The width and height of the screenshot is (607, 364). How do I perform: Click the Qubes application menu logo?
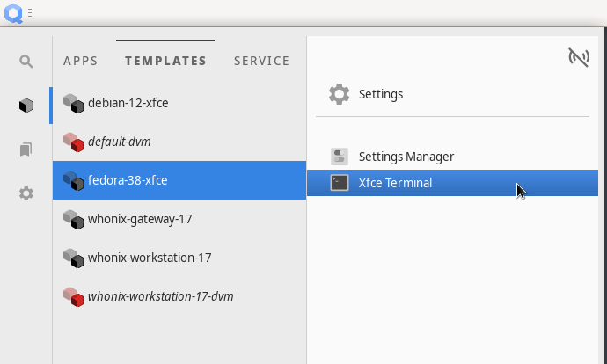coord(13,13)
